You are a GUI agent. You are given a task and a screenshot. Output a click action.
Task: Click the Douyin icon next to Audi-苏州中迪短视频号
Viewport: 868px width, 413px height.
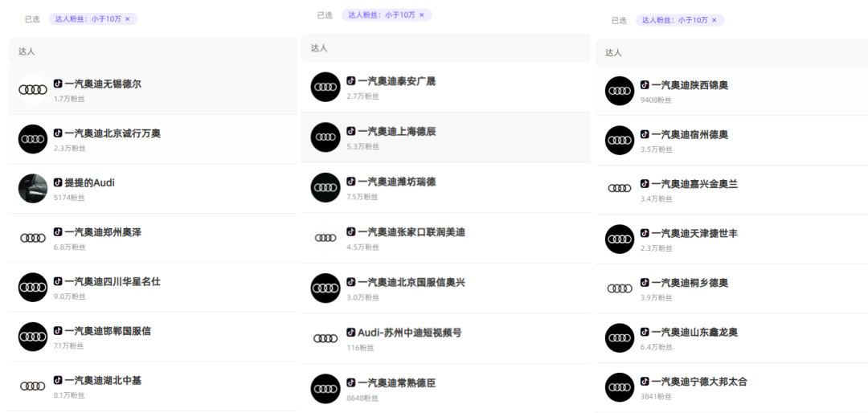click(351, 333)
